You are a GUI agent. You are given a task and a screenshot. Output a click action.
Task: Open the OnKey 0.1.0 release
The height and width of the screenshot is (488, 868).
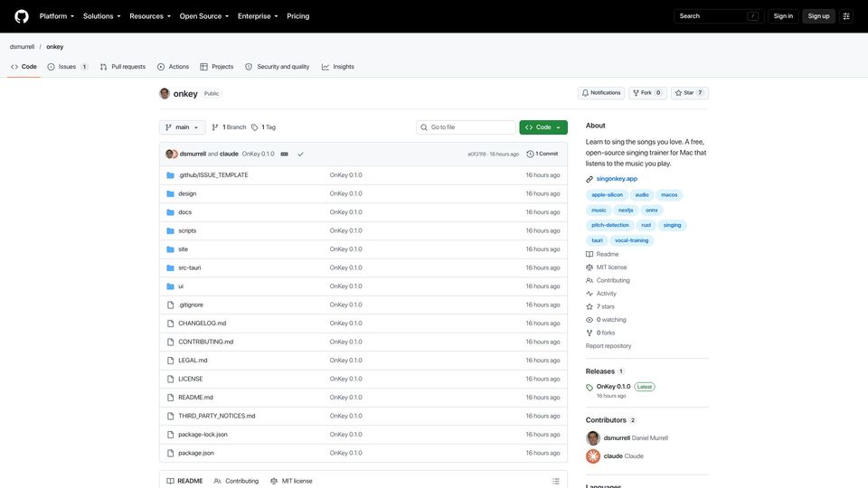[613, 387]
